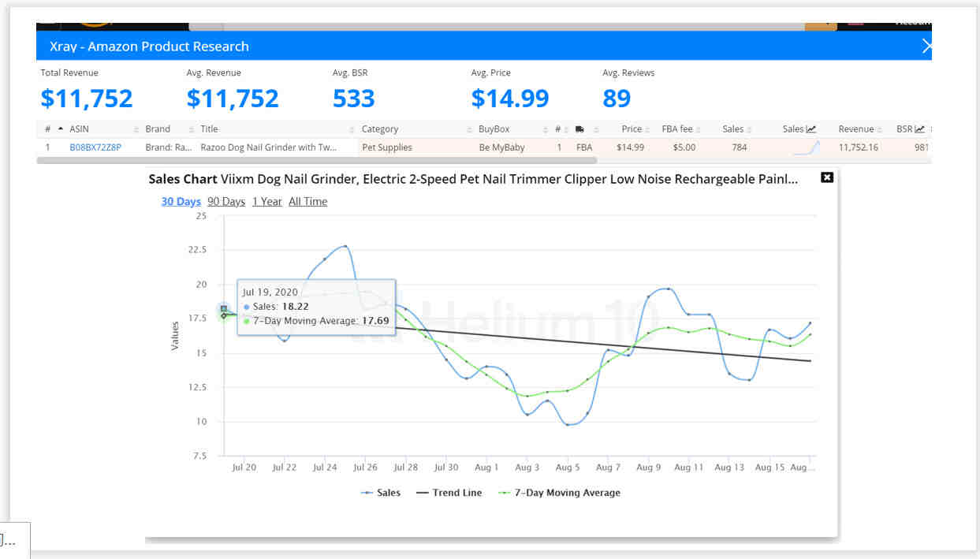This screenshot has width=980, height=559.
Task: Click the Jul 19 data point on chart
Action: (x=224, y=309)
